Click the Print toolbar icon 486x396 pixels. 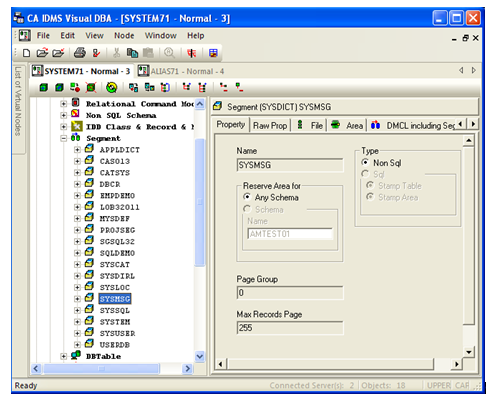coord(80,53)
